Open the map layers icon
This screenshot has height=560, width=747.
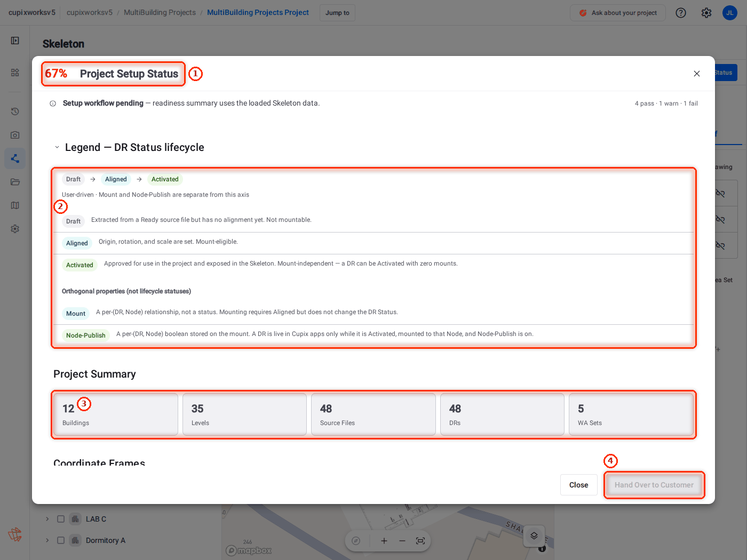[534, 535]
